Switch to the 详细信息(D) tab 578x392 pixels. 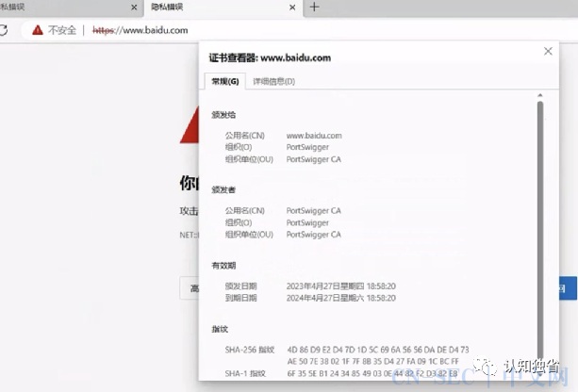[273, 81]
